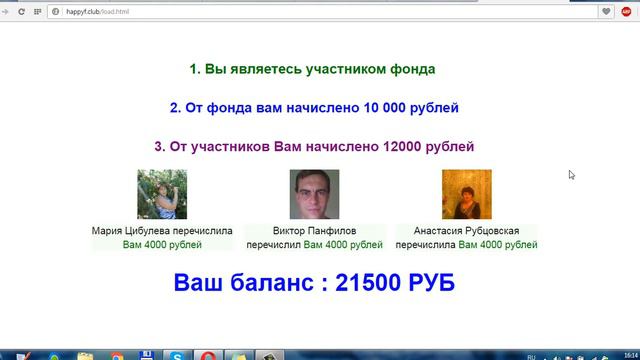Screen dimensions: 640x360
Task: Bookmark page with the heart icon
Action: click(x=606, y=12)
